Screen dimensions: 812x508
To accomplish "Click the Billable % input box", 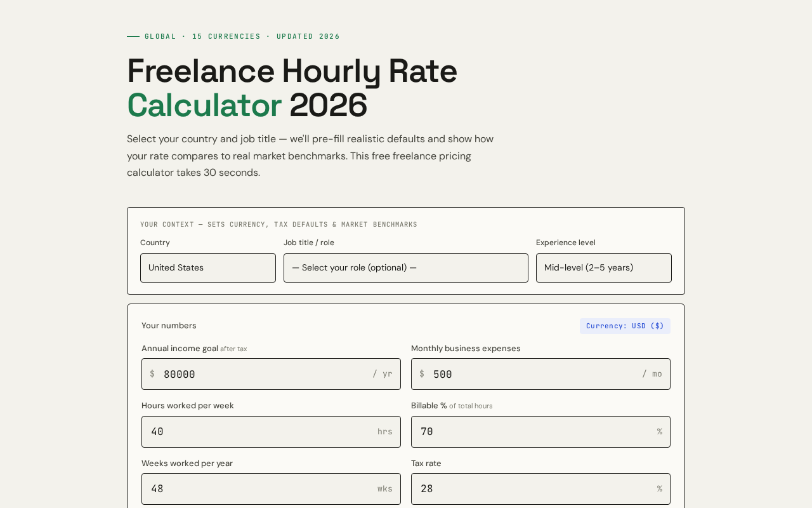I will (540, 432).
